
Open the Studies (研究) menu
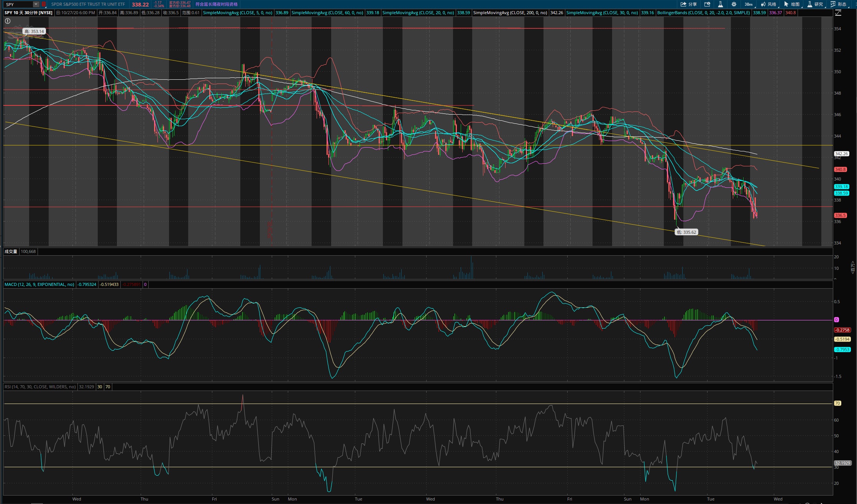(x=816, y=4)
